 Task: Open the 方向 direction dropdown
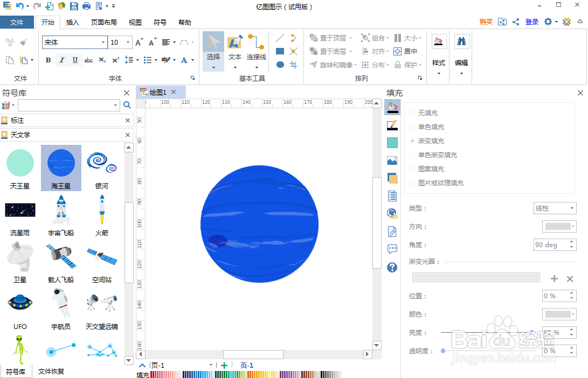click(x=559, y=226)
